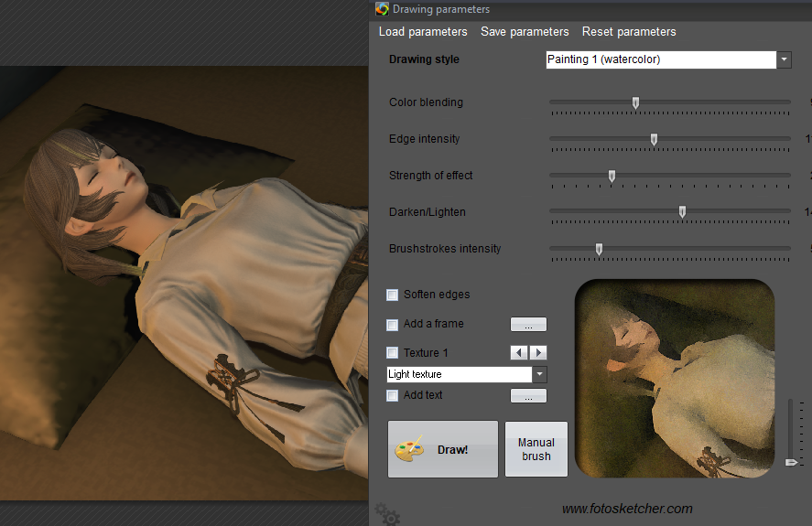Click the Color blending label
This screenshot has height=526, width=812.
(426, 102)
